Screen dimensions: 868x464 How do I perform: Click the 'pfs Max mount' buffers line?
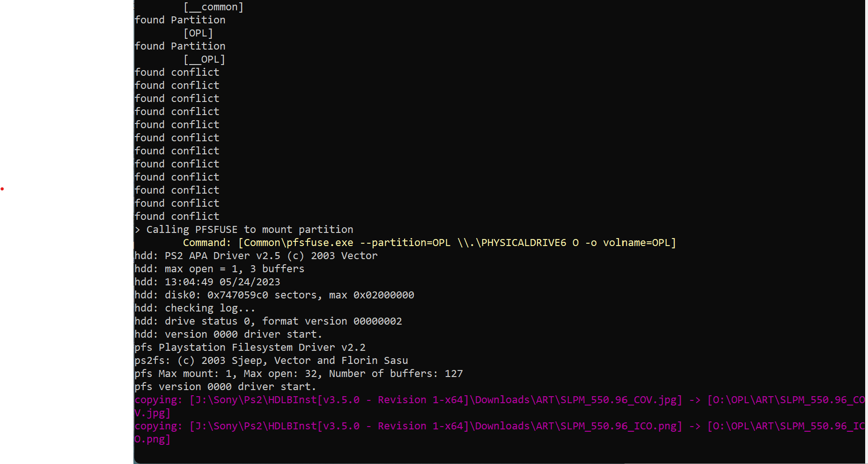point(299,374)
